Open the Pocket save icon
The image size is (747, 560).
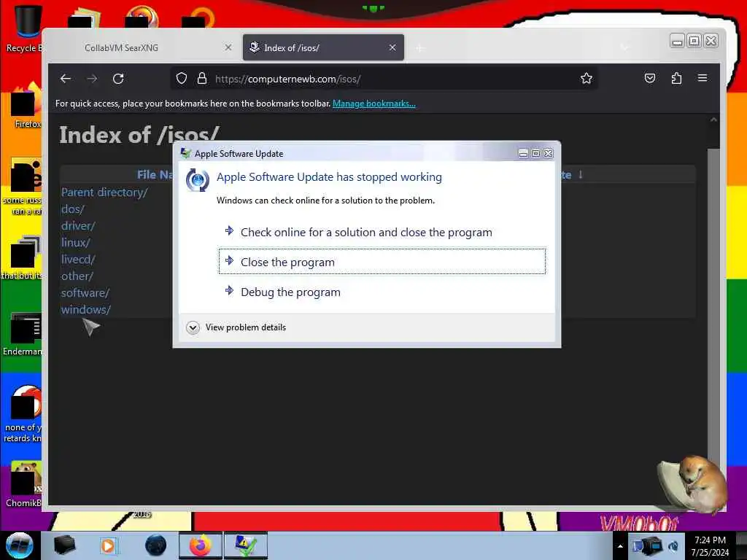tap(650, 78)
